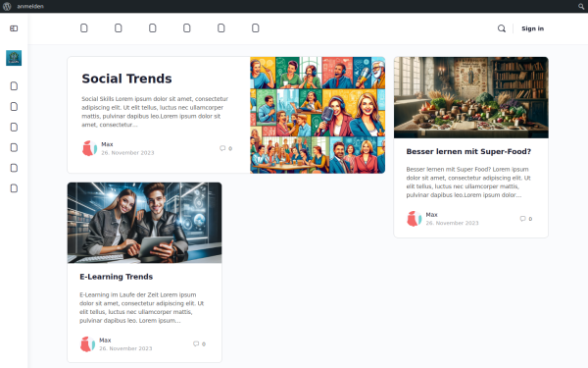Click the search magnifier next to Sign in
This screenshot has height=368, width=588.
pos(502,28)
